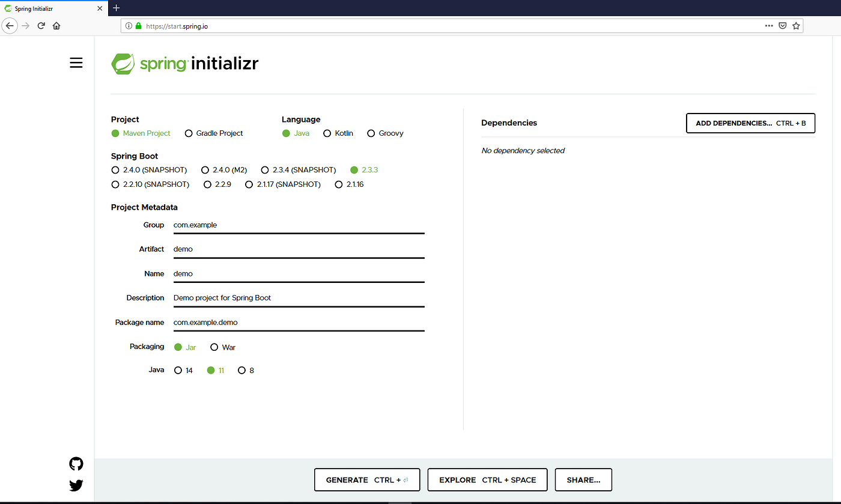Viewport: 841px width, 504px height.
Task: Switch to the Spring Initializr browser tab
Action: tap(54, 8)
